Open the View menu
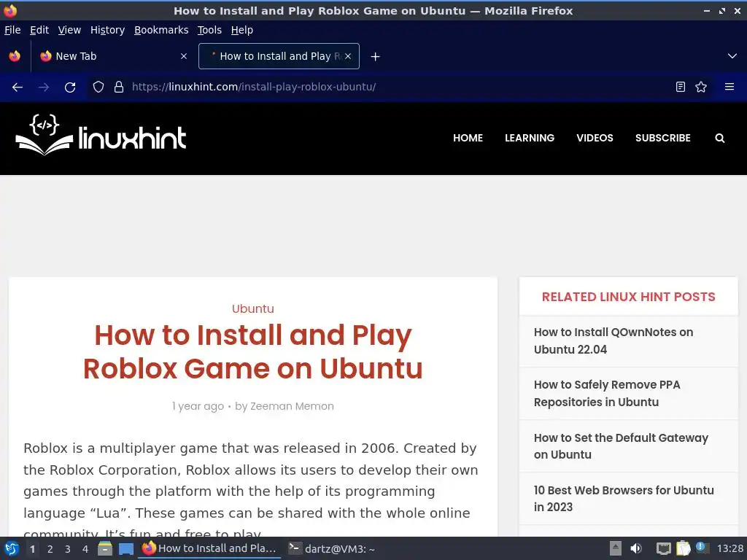This screenshot has width=747, height=560. tap(69, 30)
